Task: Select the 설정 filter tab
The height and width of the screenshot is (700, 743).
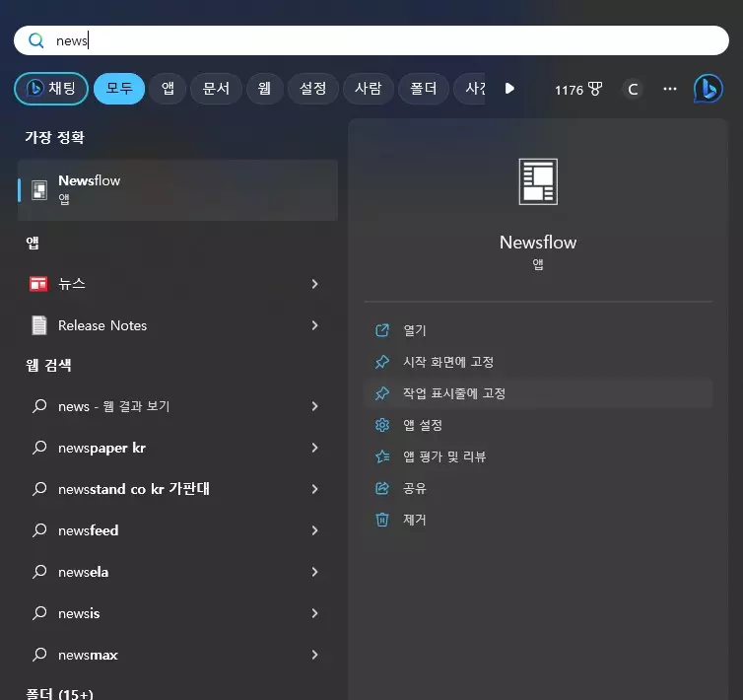Action: click(312, 88)
